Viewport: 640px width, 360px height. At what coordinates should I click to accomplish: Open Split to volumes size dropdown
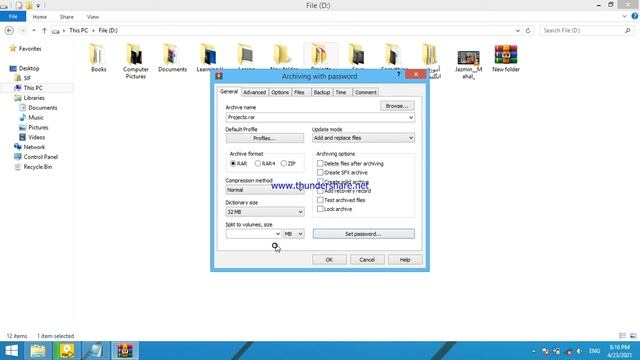click(278, 234)
